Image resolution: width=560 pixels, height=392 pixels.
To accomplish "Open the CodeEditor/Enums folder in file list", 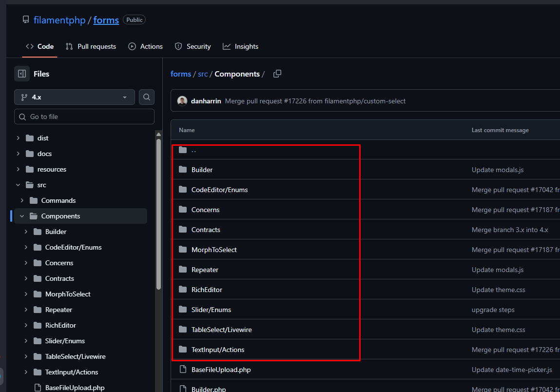I will [x=220, y=190].
